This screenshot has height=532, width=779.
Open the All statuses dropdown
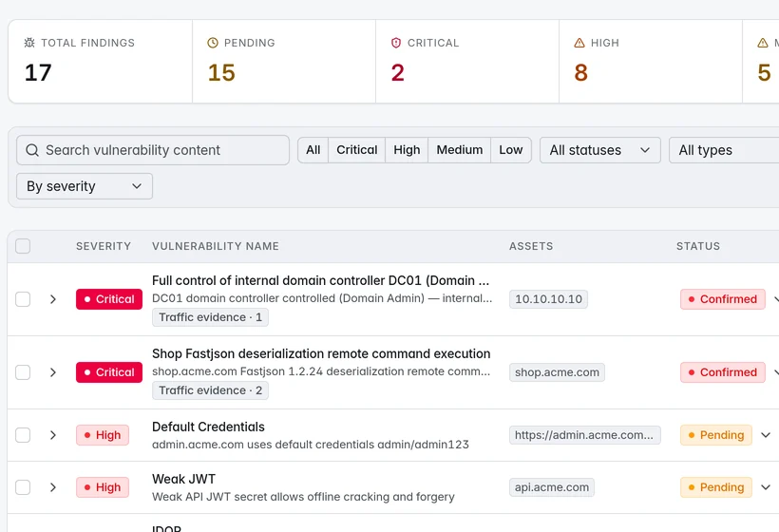coord(600,150)
